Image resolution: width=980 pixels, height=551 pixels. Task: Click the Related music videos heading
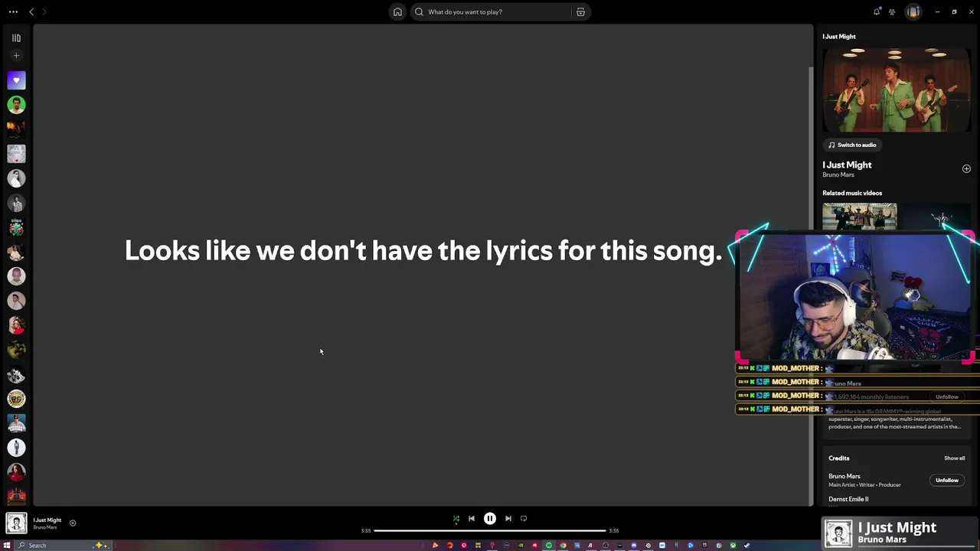[852, 193]
